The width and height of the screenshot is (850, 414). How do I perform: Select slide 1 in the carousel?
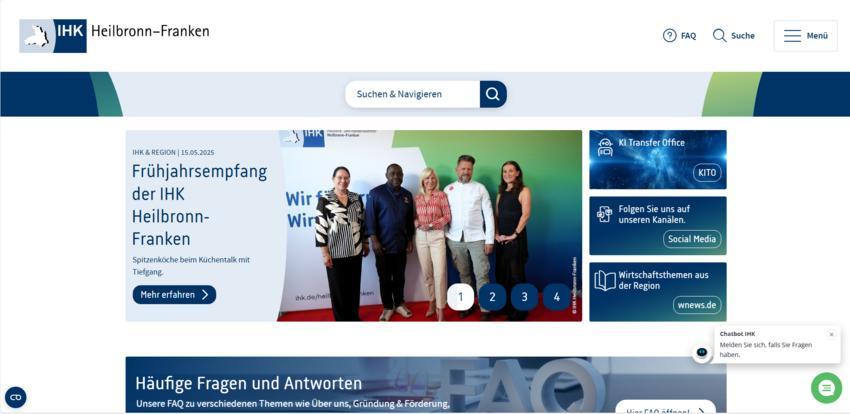pyautogui.click(x=460, y=297)
